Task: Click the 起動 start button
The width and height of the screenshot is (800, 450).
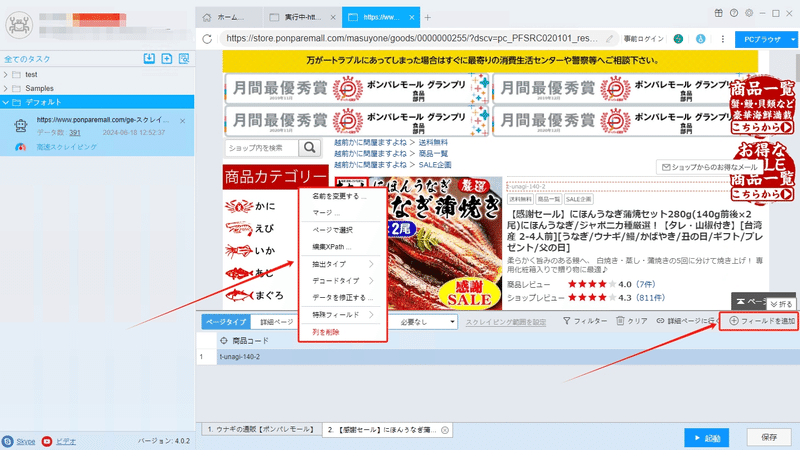Action: (x=706, y=438)
